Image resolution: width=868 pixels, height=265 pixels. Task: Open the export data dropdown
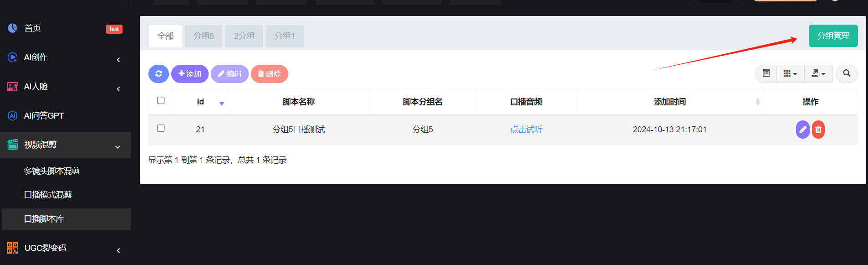pos(818,73)
